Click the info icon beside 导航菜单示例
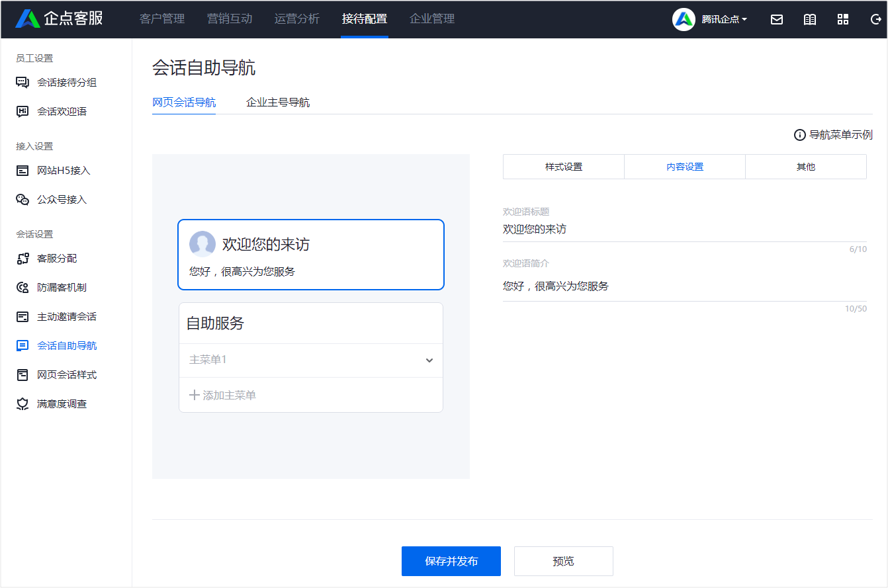 799,135
